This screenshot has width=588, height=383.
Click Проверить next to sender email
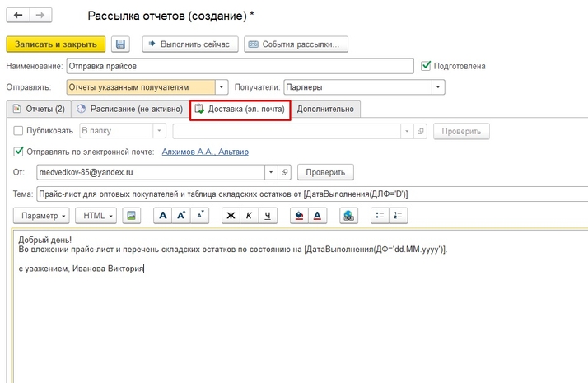(325, 173)
